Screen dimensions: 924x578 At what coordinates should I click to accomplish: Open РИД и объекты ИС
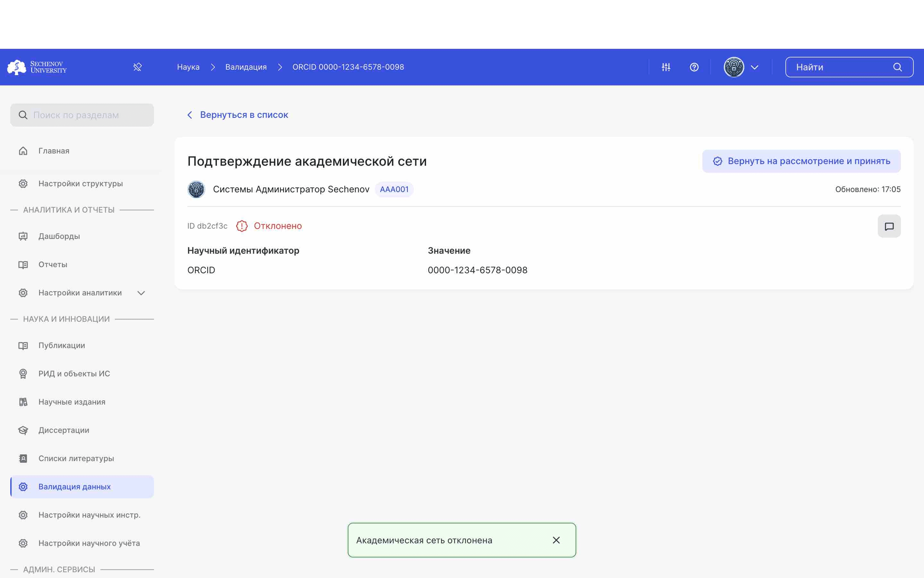(82, 374)
